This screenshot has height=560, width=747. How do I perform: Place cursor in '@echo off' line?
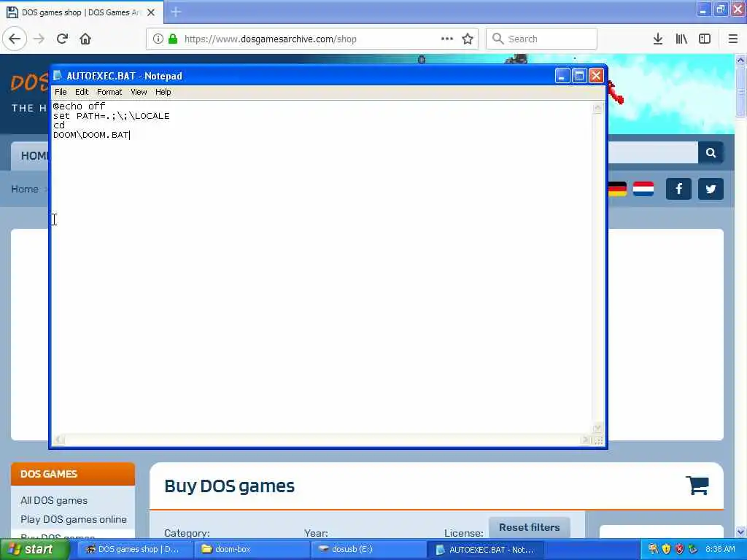click(79, 106)
